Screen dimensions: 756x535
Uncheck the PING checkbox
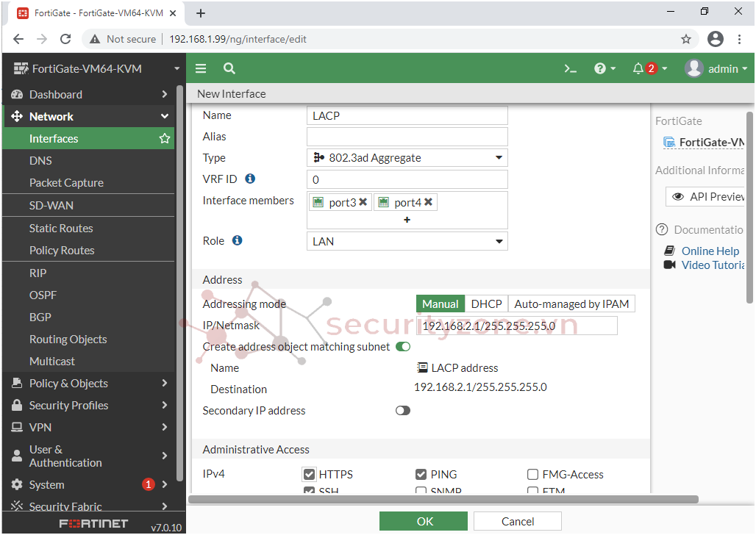pos(421,475)
